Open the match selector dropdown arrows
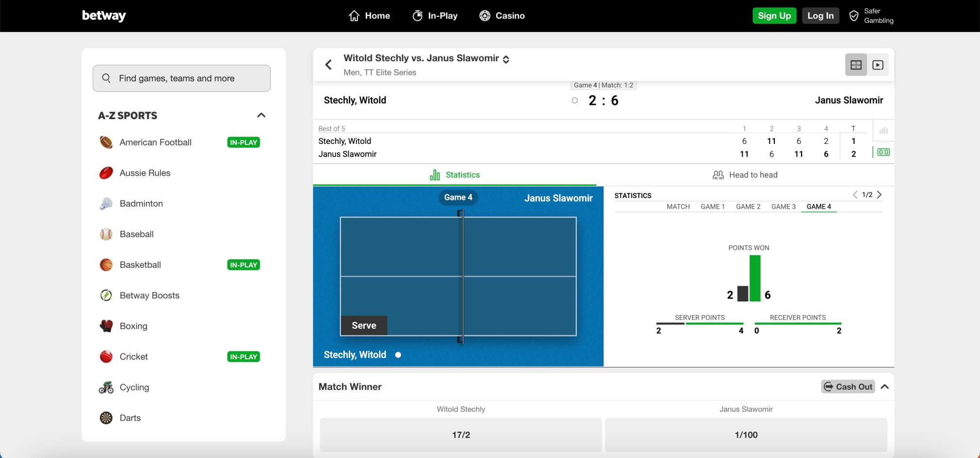Screen dimensions: 980x458 506,59
